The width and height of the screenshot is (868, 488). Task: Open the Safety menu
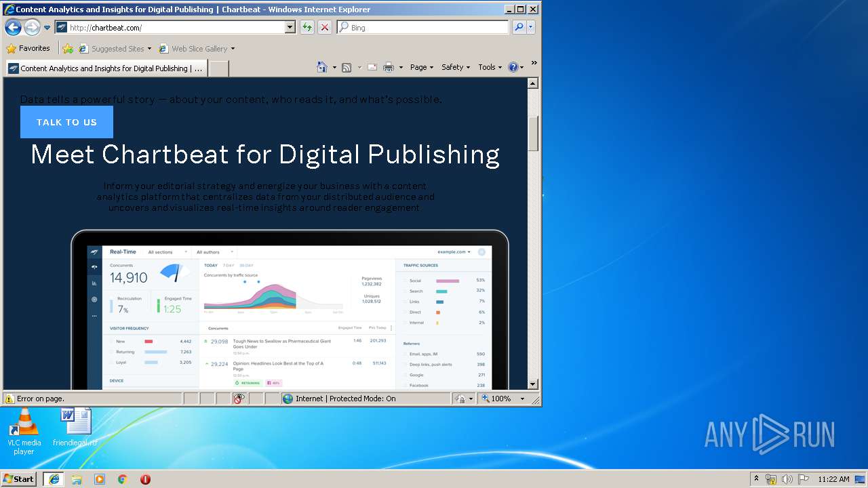(456, 67)
